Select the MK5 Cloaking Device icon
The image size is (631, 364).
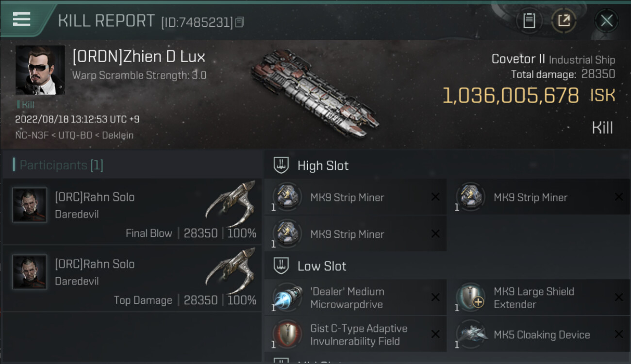click(470, 334)
